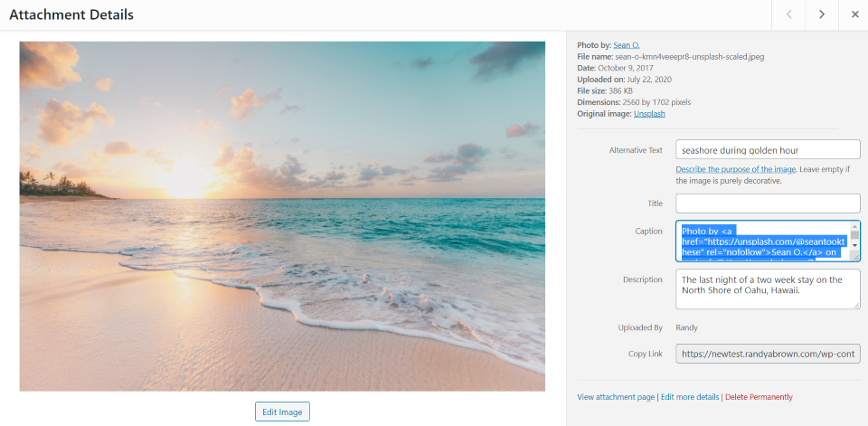868x426 pixels.
Task: Click the 'File size: 386 KB' text
Action: click(x=605, y=90)
